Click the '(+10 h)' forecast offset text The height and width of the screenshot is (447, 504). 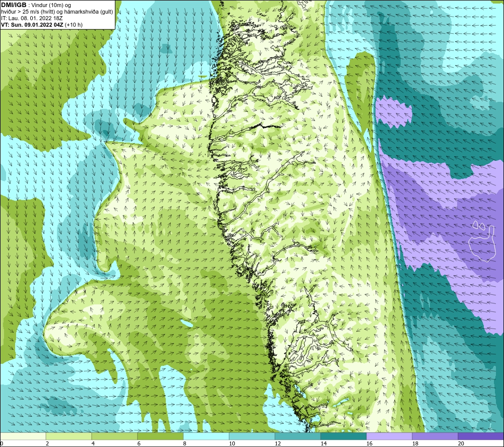(x=74, y=25)
